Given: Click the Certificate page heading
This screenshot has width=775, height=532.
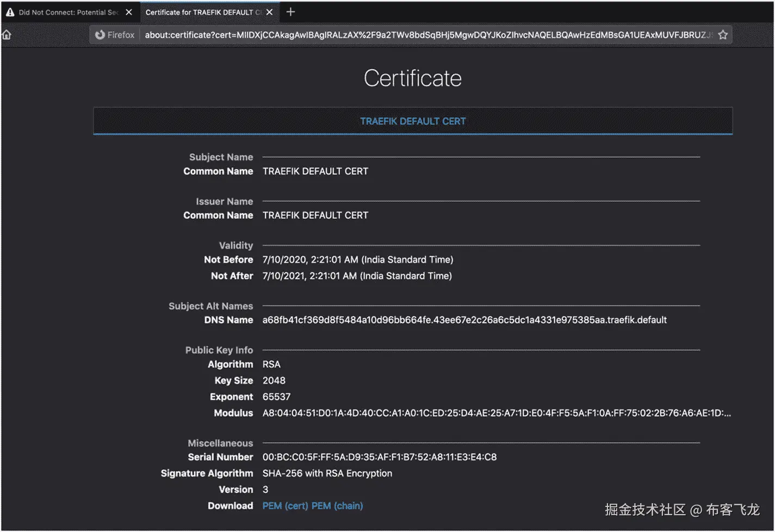Looking at the screenshot, I should 413,78.
